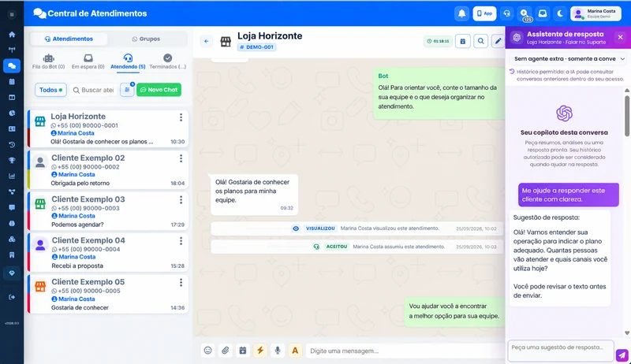Image resolution: width=631 pixels, height=364 pixels.
Task: Search within the Loja Horizonte conversation
Action: point(480,41)
